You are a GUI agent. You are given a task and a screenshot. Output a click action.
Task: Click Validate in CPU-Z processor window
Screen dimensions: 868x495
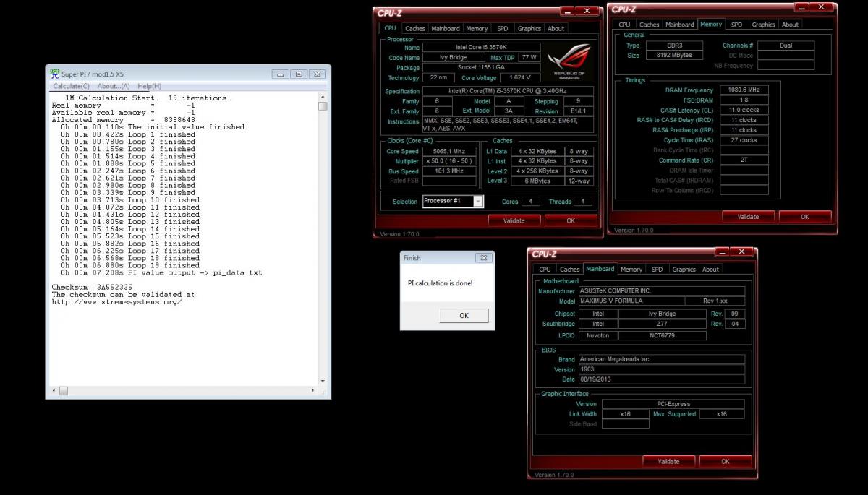[x=514, y=220]
